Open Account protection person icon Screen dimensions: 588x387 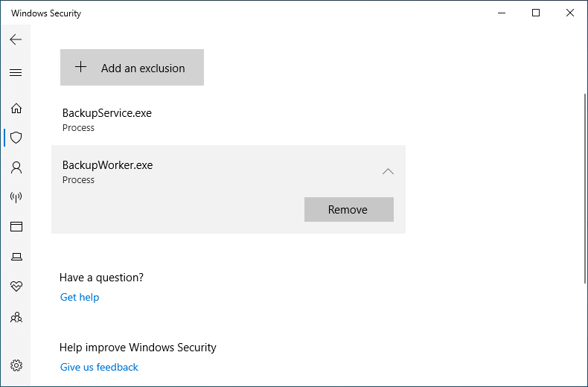pos(16,167)
